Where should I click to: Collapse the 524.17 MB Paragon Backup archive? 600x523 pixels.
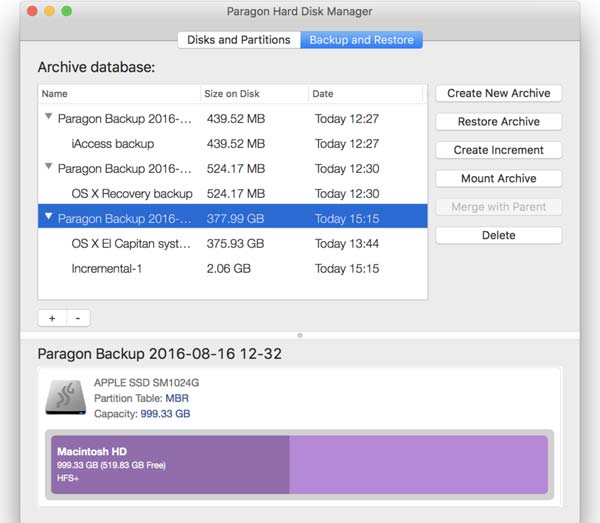49,166
